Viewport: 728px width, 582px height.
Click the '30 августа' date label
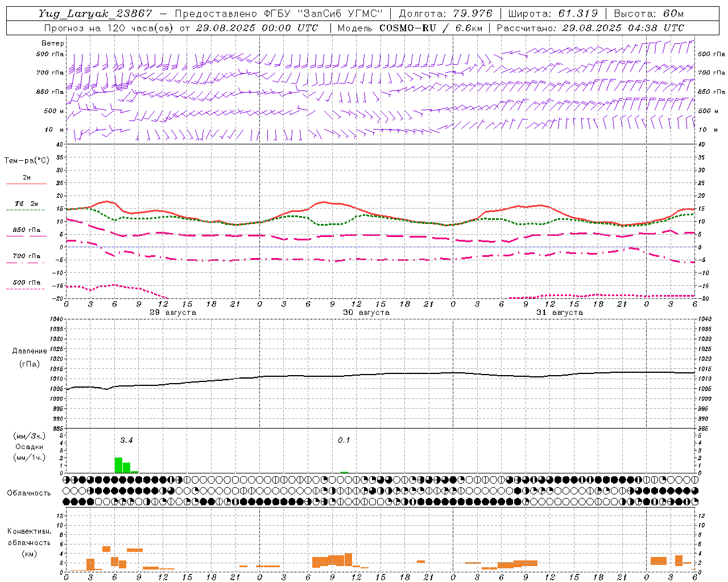(x=366, y=313)
